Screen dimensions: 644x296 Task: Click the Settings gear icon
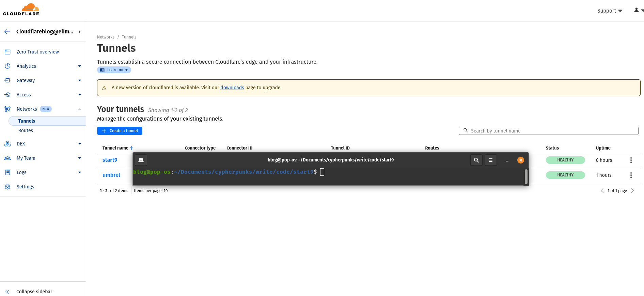point(7,187)
